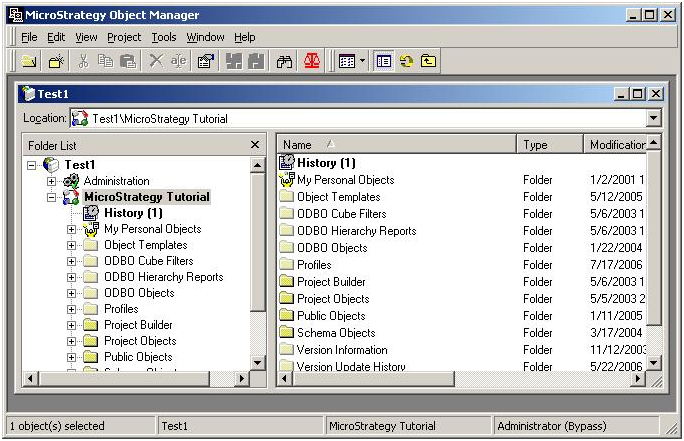
Task: Create a new folder using toolbar
Action: click(x=56, y=61)
